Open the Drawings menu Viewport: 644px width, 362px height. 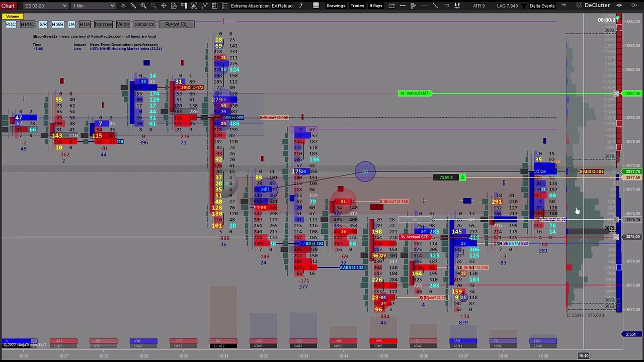[336, 6]
